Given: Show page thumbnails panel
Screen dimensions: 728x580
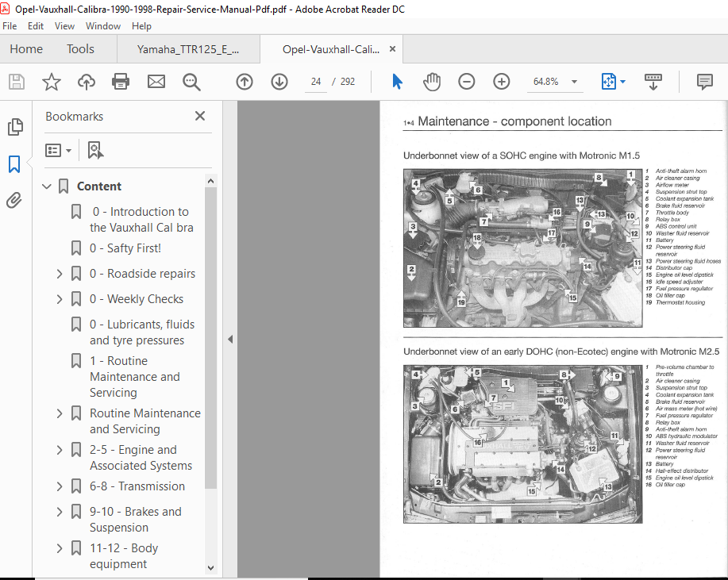Looking at the screenshot, I should click(15, 127).
